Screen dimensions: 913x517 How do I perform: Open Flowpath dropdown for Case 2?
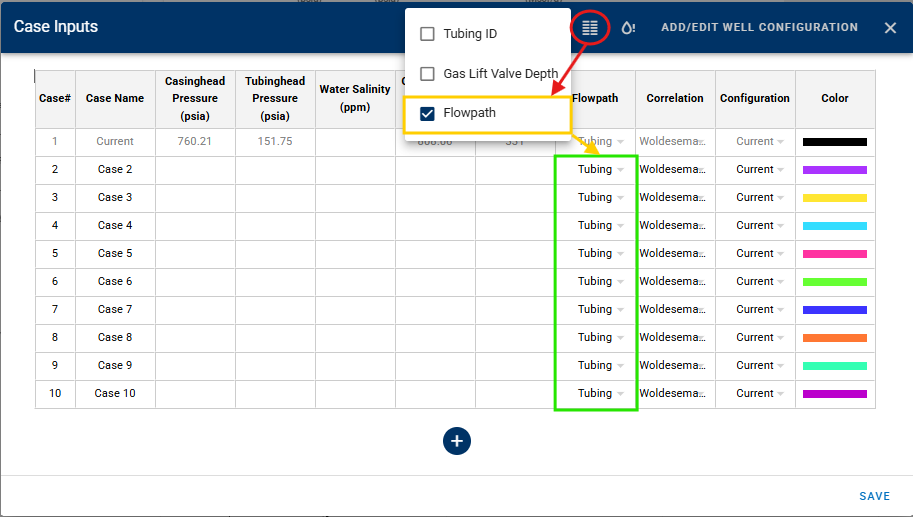pyautogui.click(x=600, y=169)
